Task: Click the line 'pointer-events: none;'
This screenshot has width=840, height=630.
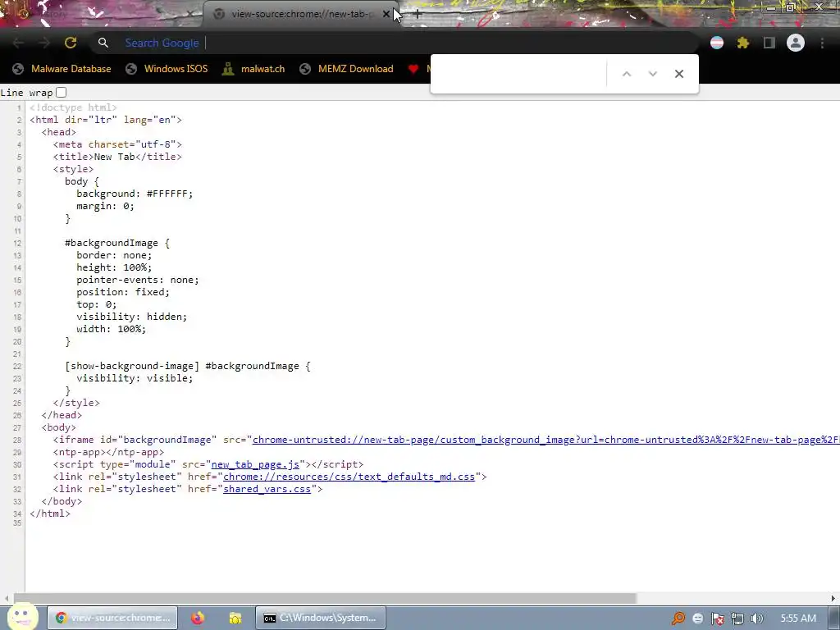Action: tap(138, 281)
